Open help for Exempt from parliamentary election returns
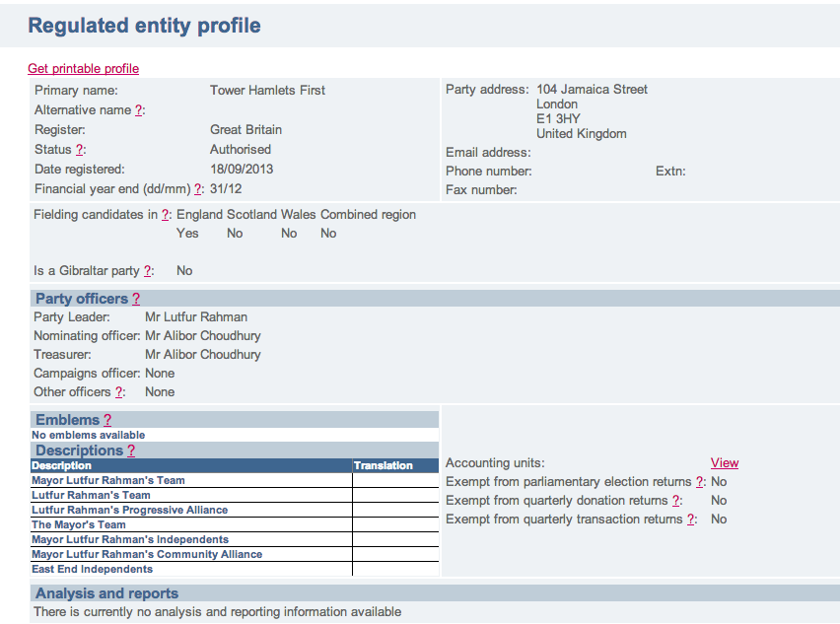The height and width of the screenshot is (624, 840). [x=700, y=482]
